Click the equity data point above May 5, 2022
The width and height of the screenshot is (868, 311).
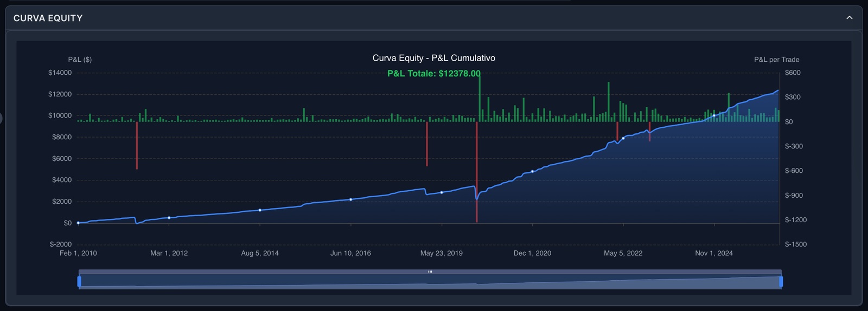(623, 138)
